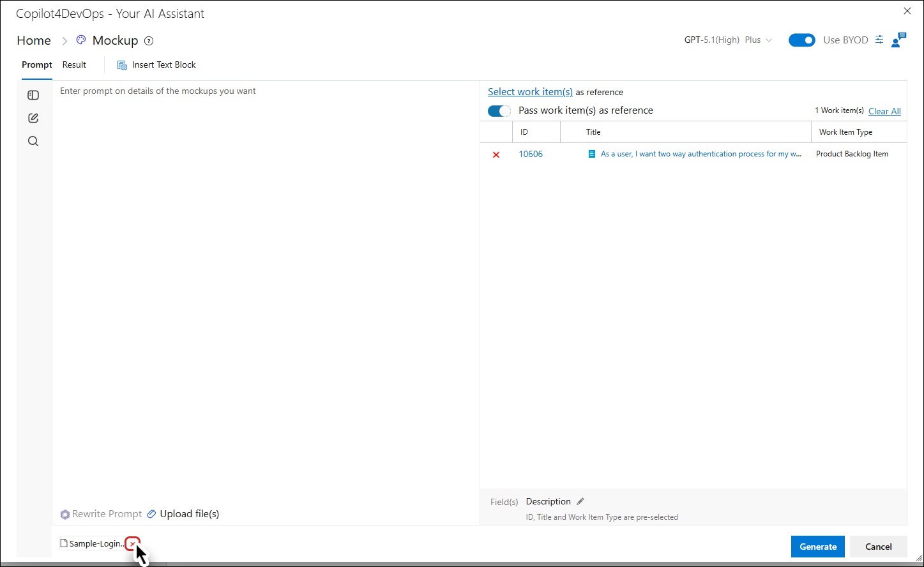Remove work item 10606 with red X
Screen dimensions: 924x567
tap(496, 155)
